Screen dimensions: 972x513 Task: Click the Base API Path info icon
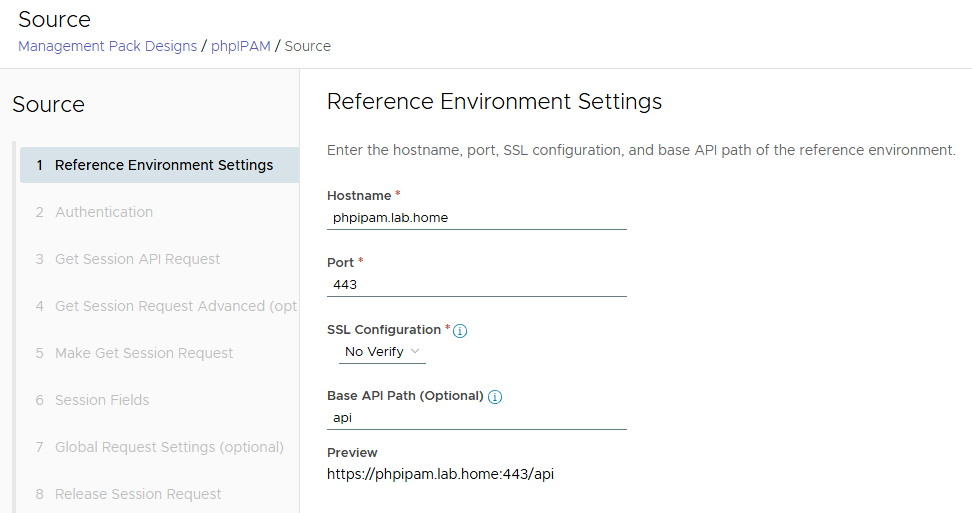495,397
